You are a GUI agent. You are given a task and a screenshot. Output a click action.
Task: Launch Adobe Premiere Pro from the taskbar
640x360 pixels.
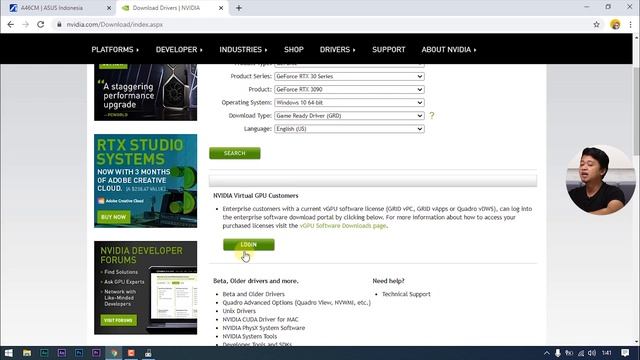(96, 353)
